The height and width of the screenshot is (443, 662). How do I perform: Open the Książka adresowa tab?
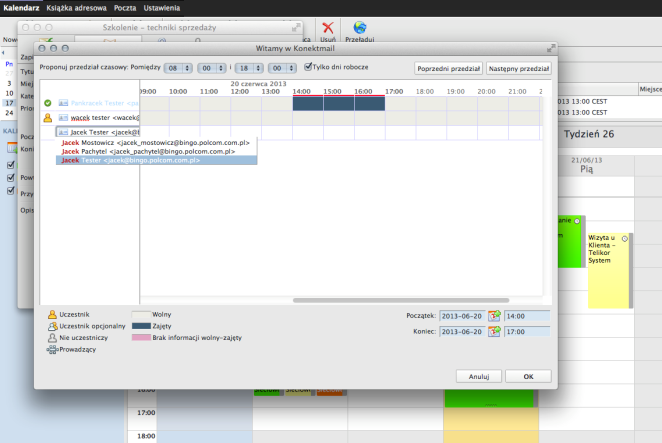[76, 8]
